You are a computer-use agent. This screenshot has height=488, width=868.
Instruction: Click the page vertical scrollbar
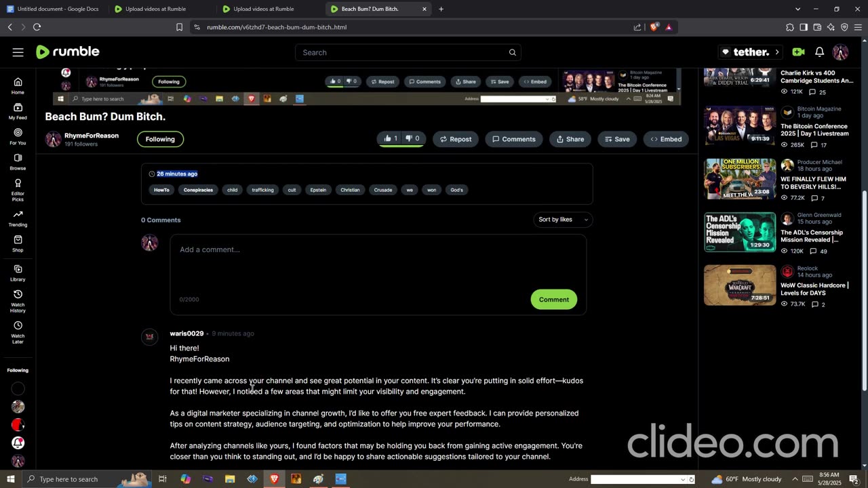(x=864, y=291)
